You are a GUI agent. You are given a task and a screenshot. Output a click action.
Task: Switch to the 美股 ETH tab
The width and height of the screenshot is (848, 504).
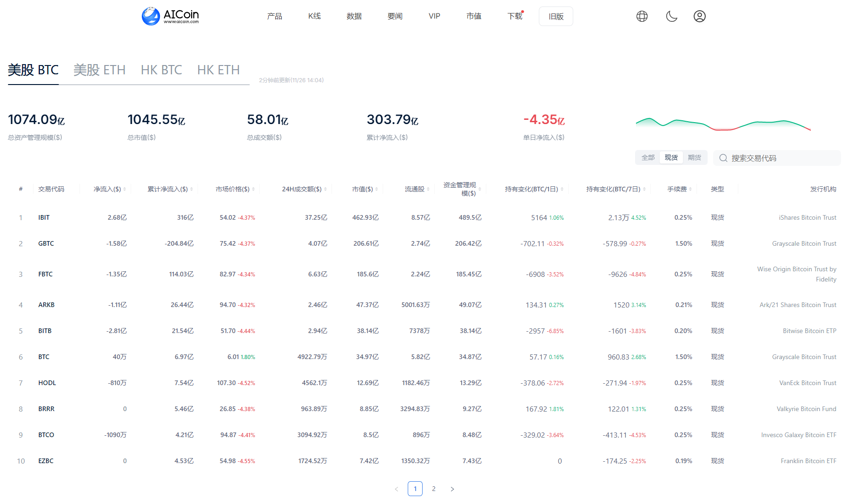tap(99, 70)
